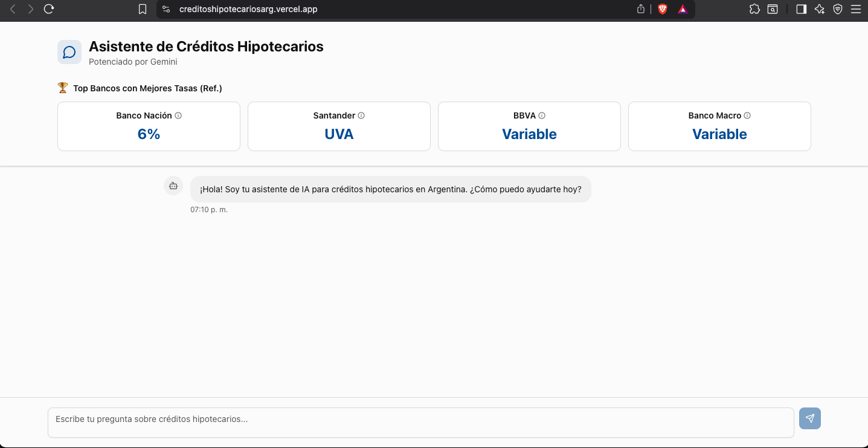
Task: Click the BBVA info icon
Action: [542, 115]
